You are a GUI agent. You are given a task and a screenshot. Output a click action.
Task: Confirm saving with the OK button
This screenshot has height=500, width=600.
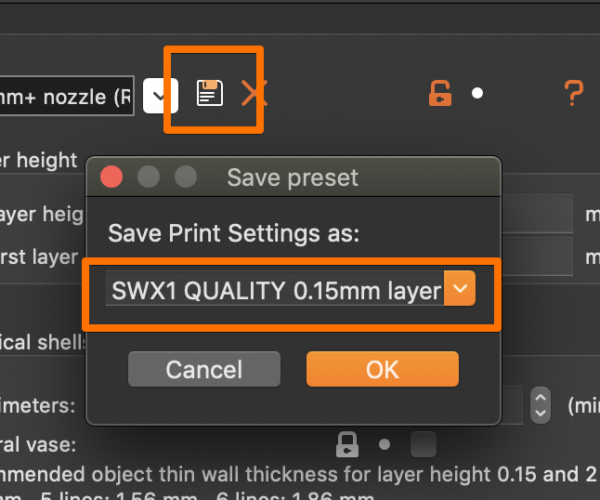(x=382, y=369)
